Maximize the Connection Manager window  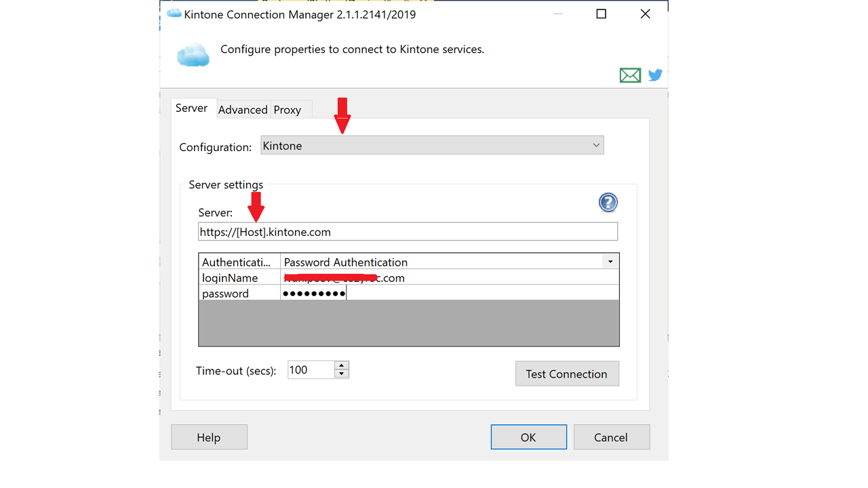coord(601,14)
